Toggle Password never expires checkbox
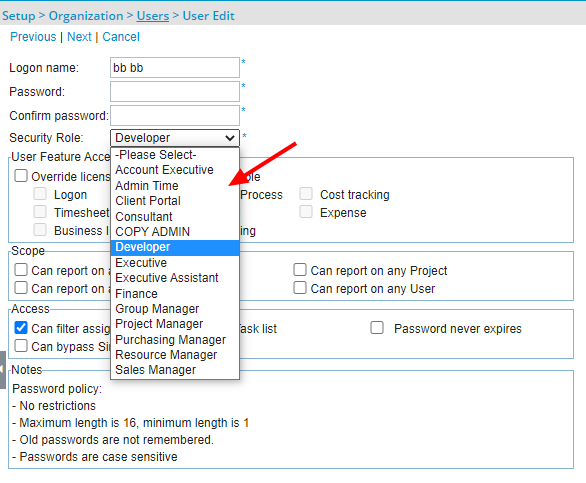 [x=377, y=328]
